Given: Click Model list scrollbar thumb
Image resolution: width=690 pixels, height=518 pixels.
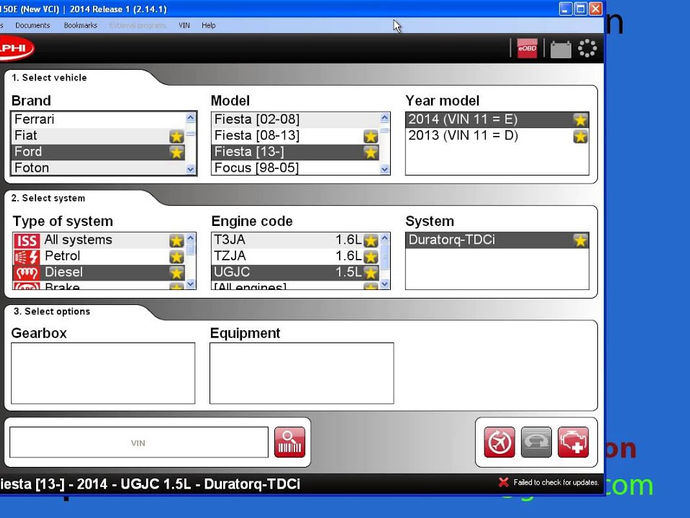Looking at the screenshot, I should pos(385,131).
